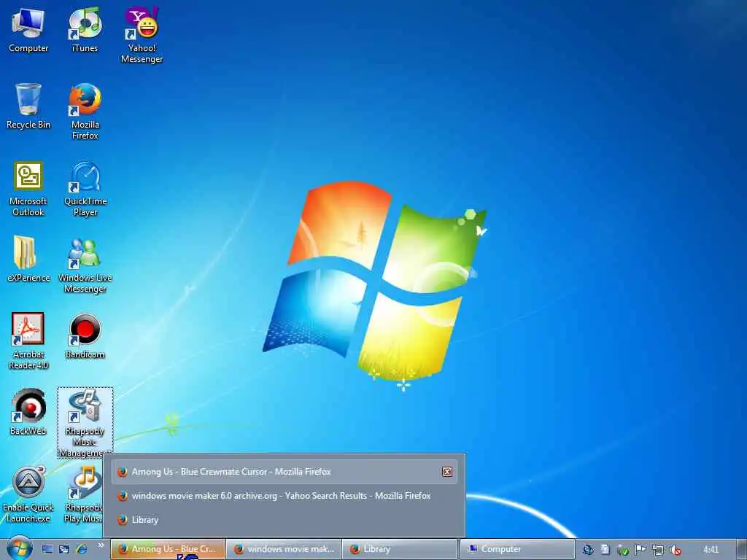Open Microsoft Outlook desktop icon
The height and width of the screenshot is (560, 747).
28,189
